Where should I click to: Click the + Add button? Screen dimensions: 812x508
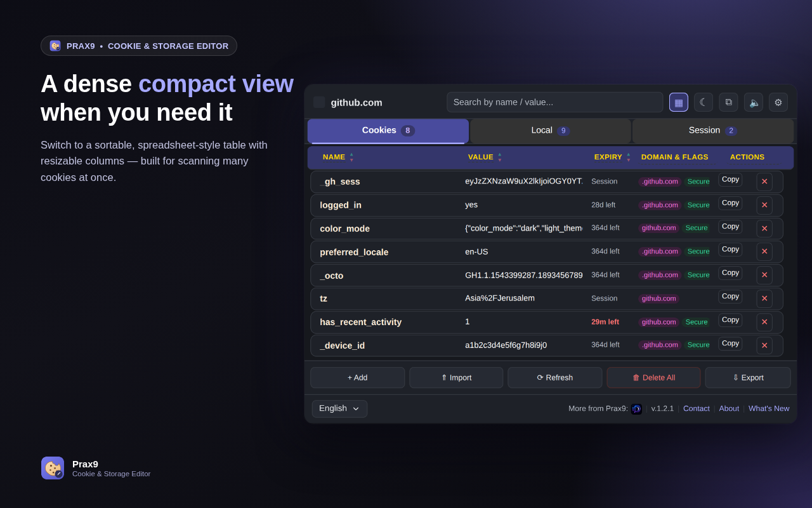tap(358, 378)
